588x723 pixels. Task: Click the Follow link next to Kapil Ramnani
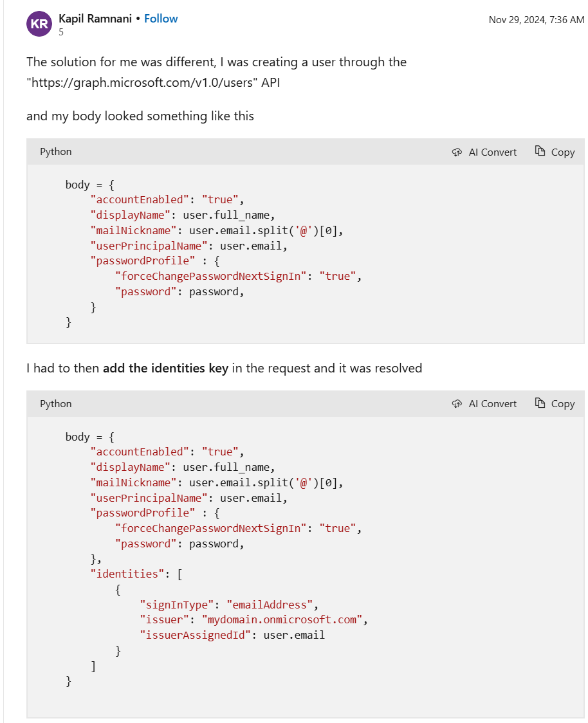(x=161, y=19)
